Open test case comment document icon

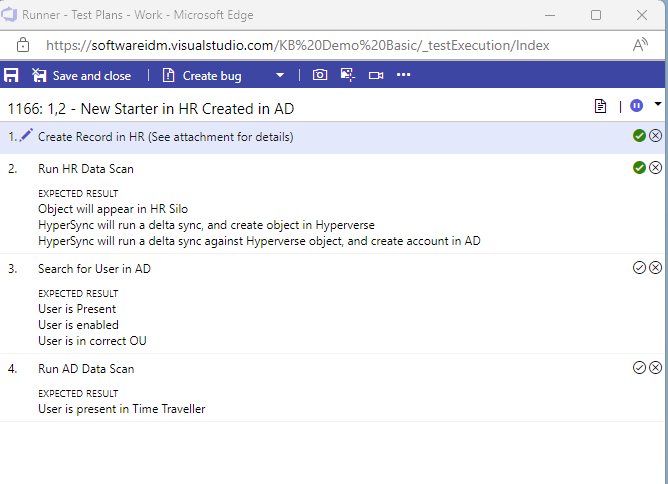(x=601, y=106)
